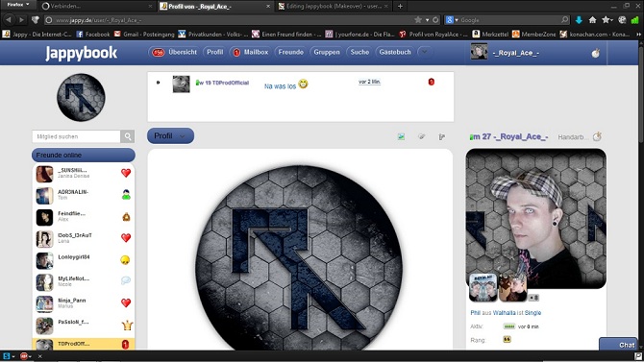644x362 pixels.
Task: Open the first small photo thumbnail under the profile picture
Action: (483, 287)
